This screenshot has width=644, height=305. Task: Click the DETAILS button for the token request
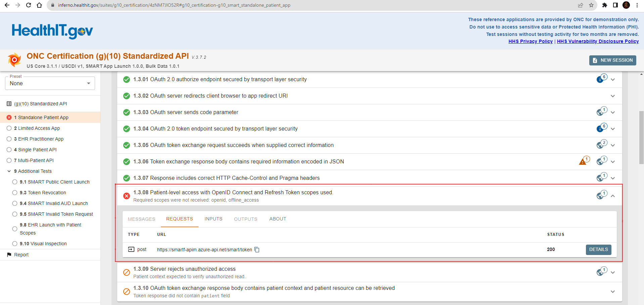coord(598,250)
